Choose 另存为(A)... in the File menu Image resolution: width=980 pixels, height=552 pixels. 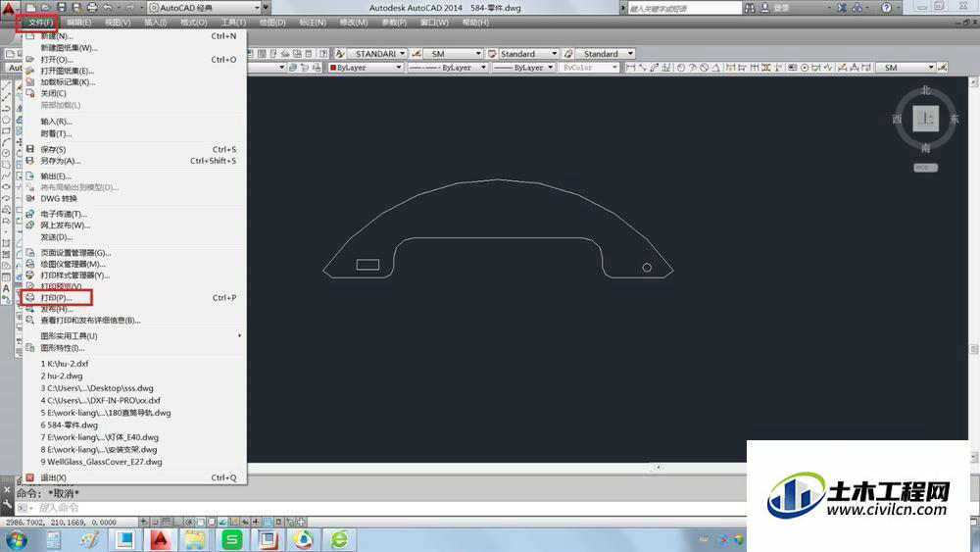coord(134,161)
